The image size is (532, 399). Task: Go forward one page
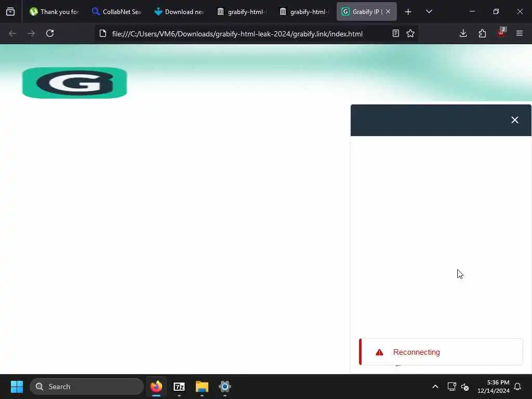coord(31,34)
